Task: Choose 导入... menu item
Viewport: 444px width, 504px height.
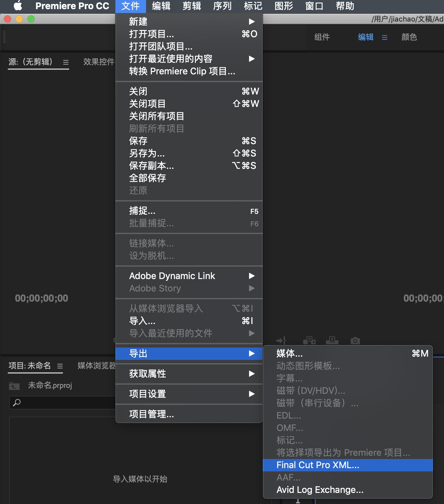Action: (x=189, y=321)
